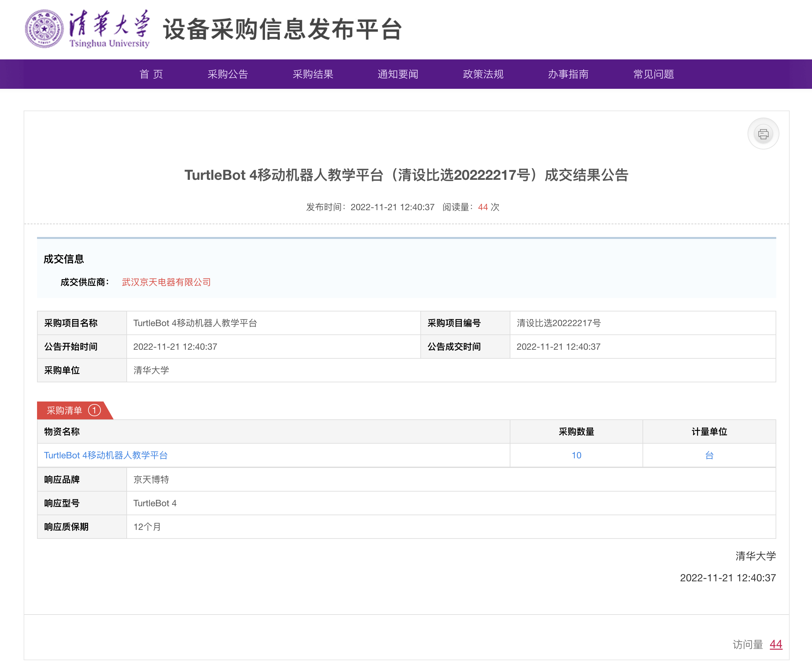The width and height of the screenshot is (812, 665).
Task: Open 常见问题 page
Action: [653, 74]
